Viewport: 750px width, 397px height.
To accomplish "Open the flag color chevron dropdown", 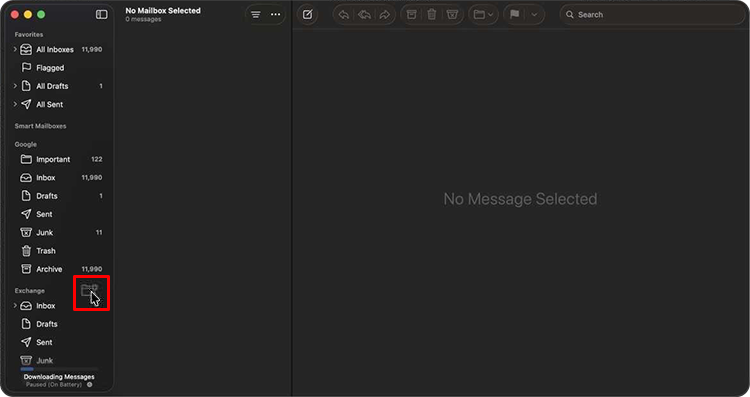I will 534,14.
